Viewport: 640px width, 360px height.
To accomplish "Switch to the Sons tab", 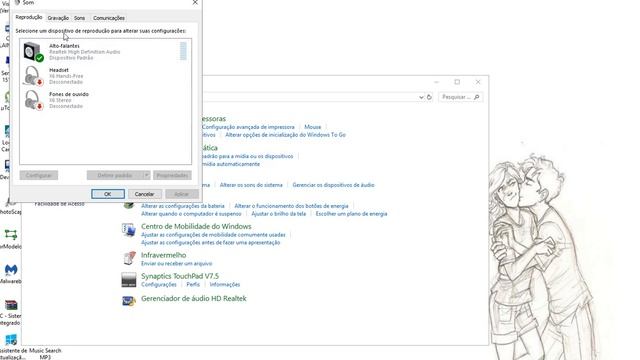I will click(x=80, y=18).
